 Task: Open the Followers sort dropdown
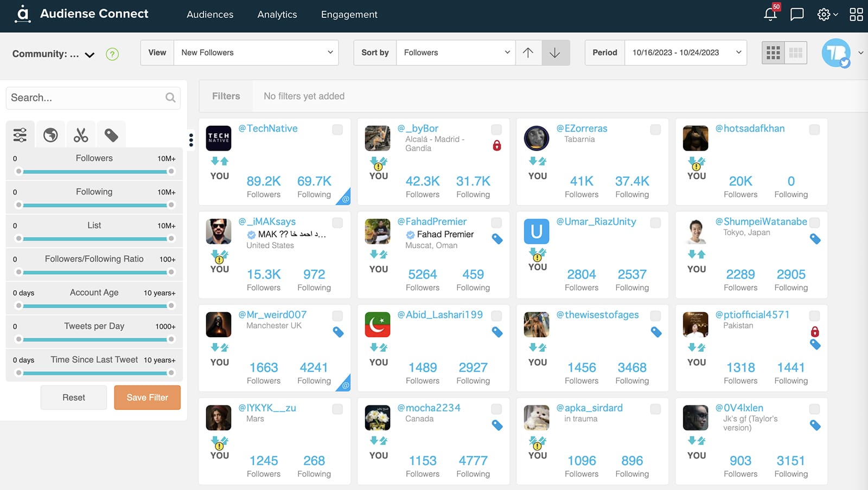455,53
